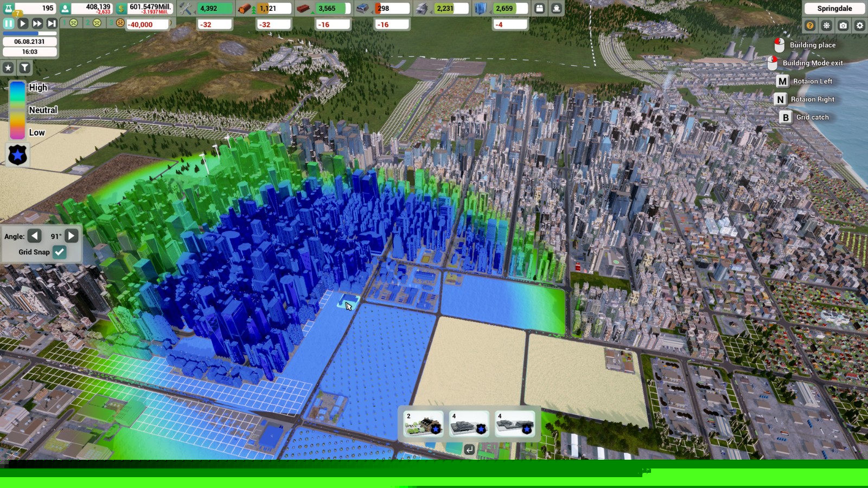Open the help question mark

(810, 25)
